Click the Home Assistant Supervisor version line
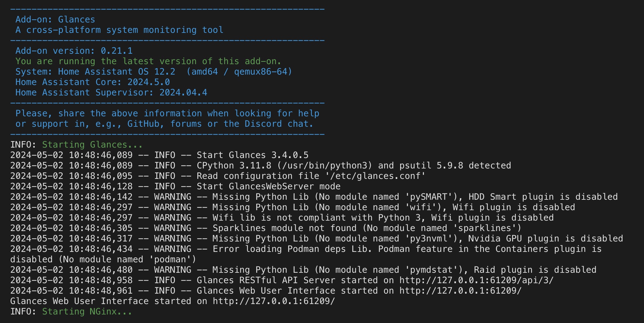 click(111, 93)
